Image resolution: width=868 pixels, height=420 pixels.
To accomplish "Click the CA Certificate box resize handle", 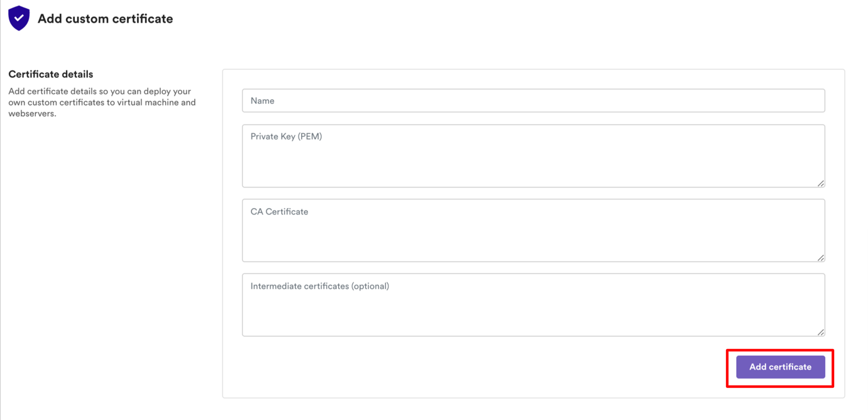I will coord(821,258).
